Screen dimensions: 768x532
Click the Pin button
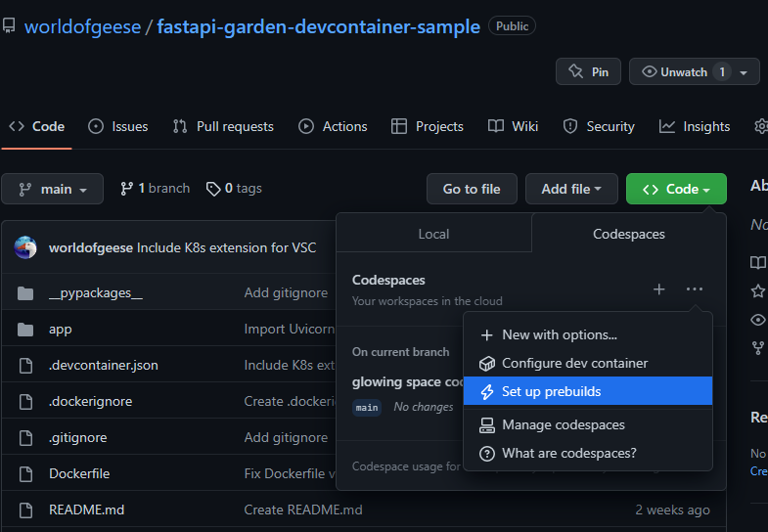coord(588,71)
